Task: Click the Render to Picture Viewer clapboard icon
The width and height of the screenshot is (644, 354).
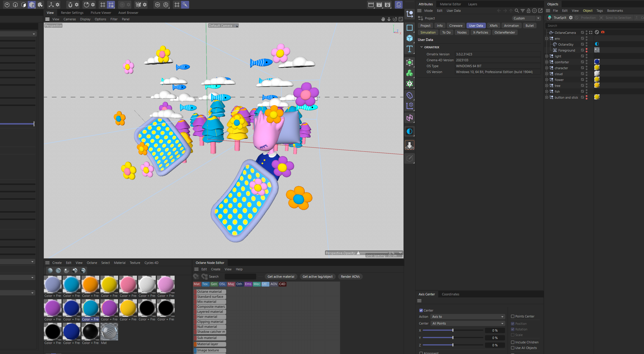Action: coord(379,5)
